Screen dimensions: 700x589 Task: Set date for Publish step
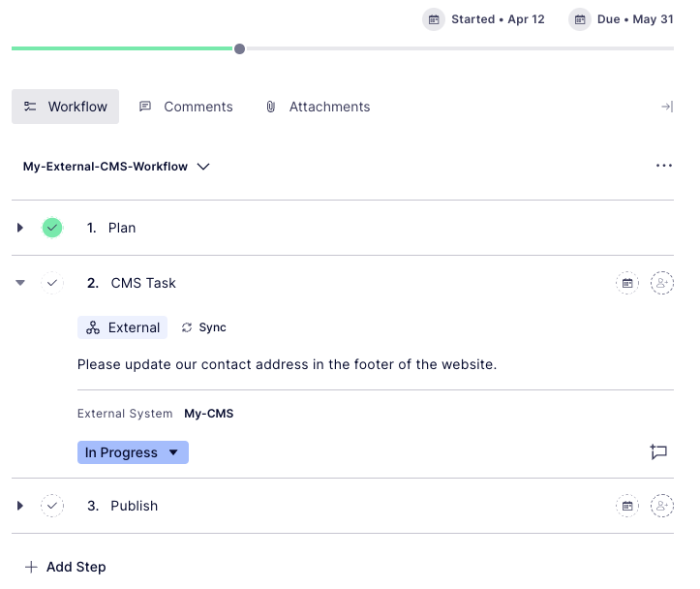coord(627,506)
